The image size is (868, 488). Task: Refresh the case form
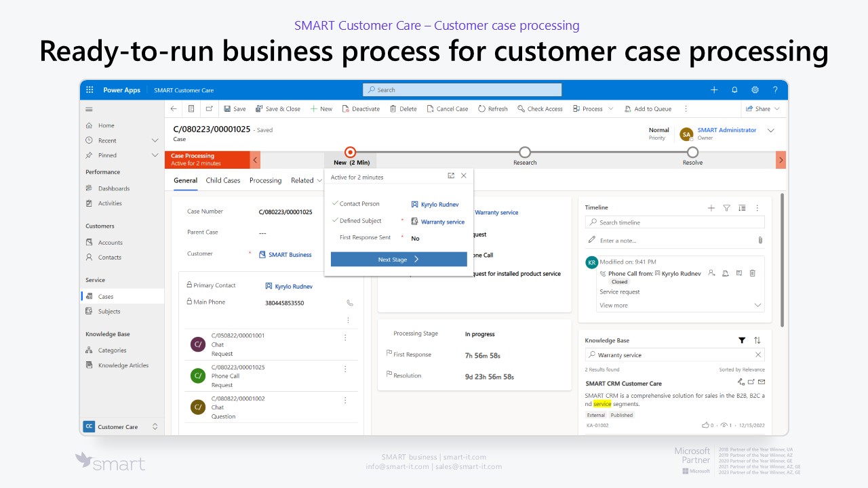click(493, 108)
